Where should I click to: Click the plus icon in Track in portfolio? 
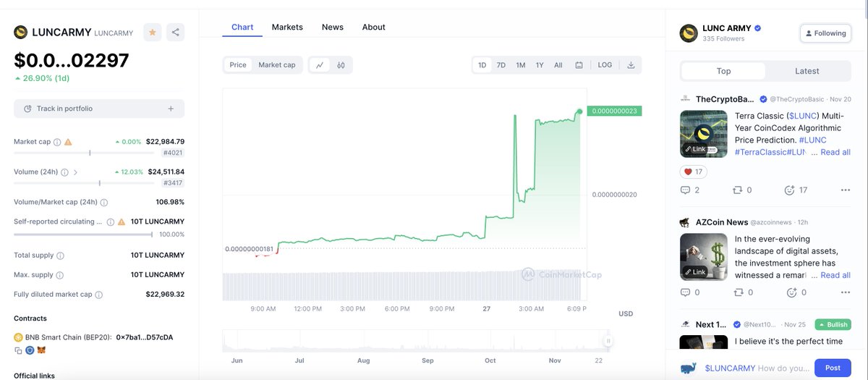(x=171, y=109)
